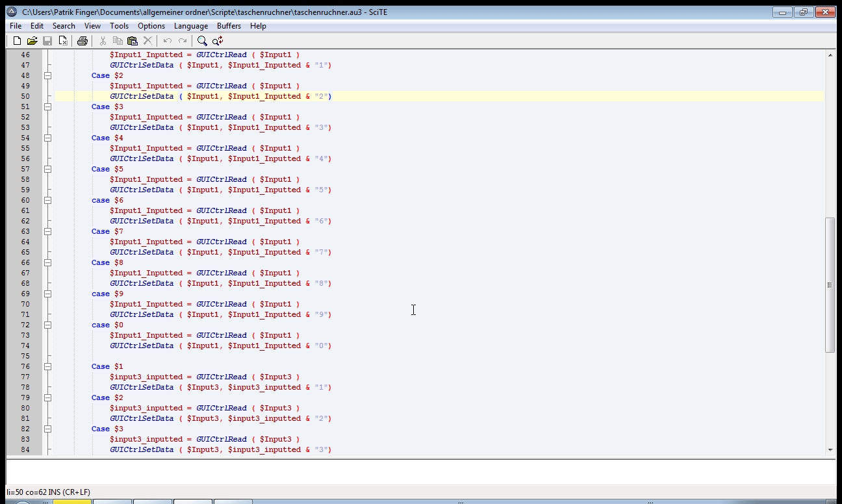Collapse the case $9 fold at line 69

[47, 294]
